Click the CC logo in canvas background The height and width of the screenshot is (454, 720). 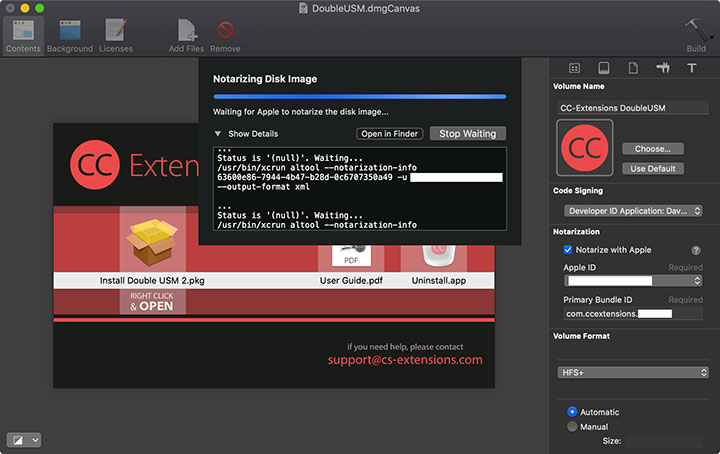(x=95, y=165)
